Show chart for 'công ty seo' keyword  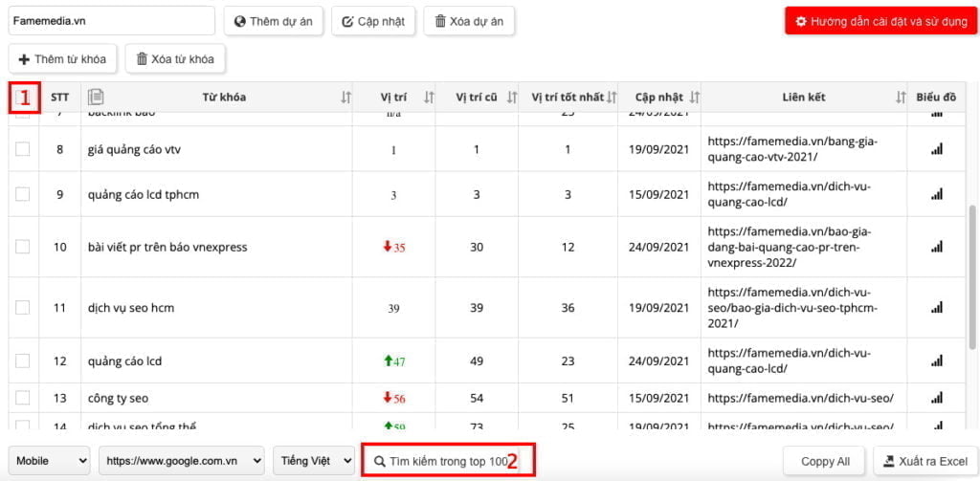point(936,398)
